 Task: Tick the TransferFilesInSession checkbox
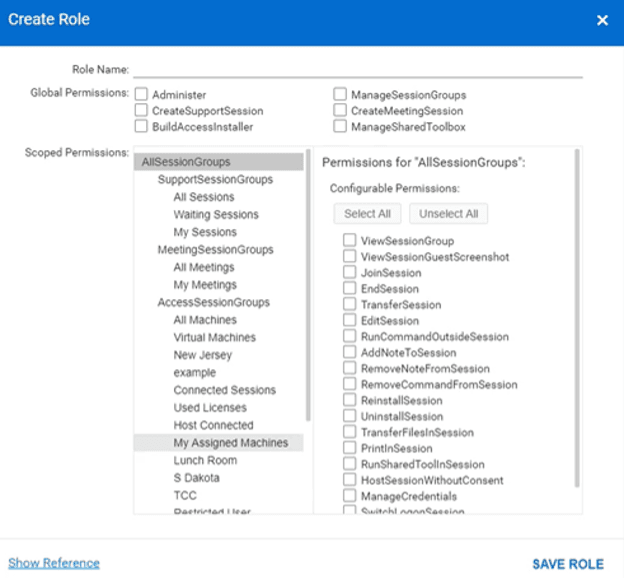click(349, 433)
